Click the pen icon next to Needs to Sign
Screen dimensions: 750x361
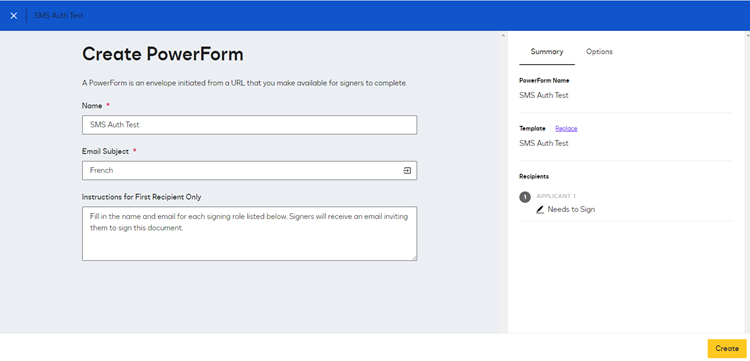tap(540, 209)
